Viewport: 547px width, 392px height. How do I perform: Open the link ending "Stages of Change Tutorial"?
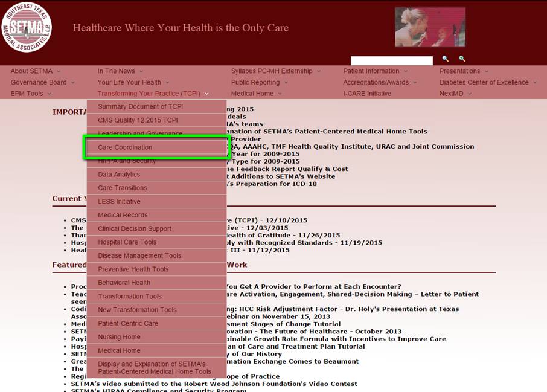(x=284, y=324)
